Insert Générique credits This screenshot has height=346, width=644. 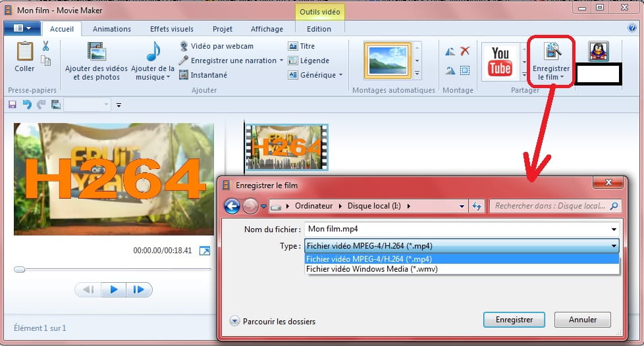(x=312, y=75)
